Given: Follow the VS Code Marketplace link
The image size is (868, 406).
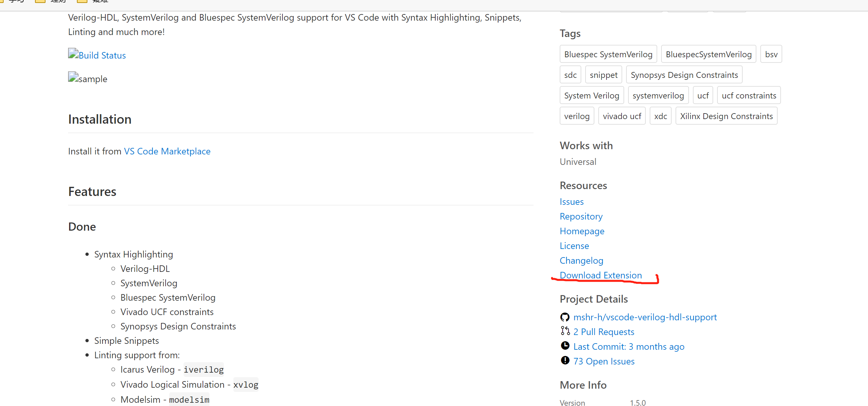Looking at the screenshot, I should click(167, 151).
